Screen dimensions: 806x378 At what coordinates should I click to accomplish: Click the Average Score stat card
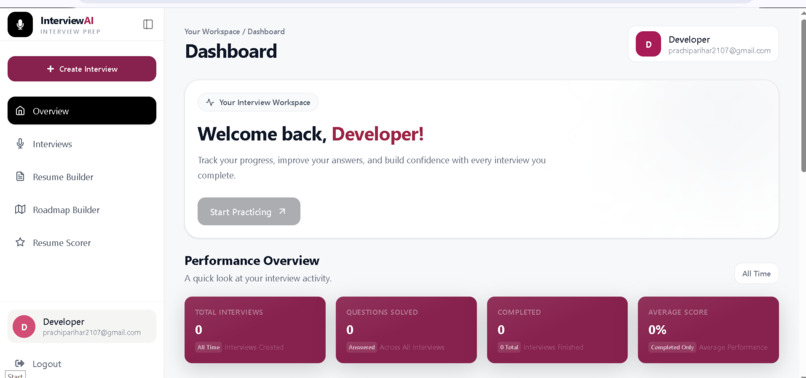pyautogui.click(x=708, y=330)
